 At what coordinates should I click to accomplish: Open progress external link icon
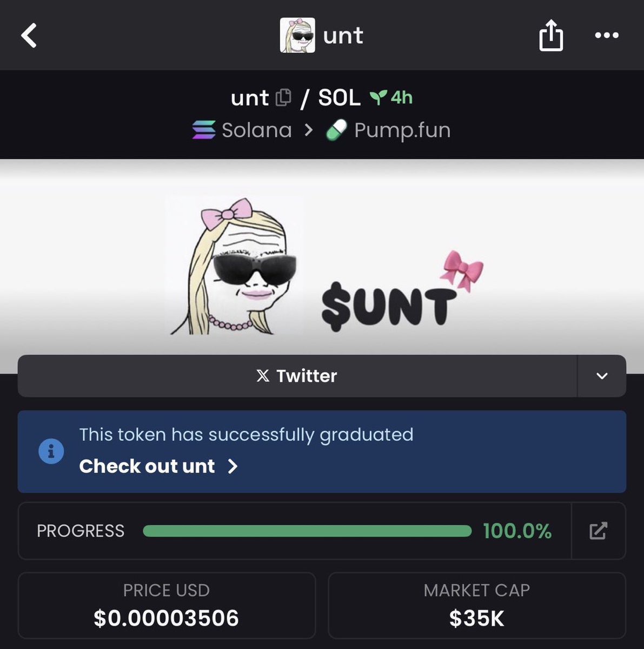pyautogui.click(x=598, y=531)
